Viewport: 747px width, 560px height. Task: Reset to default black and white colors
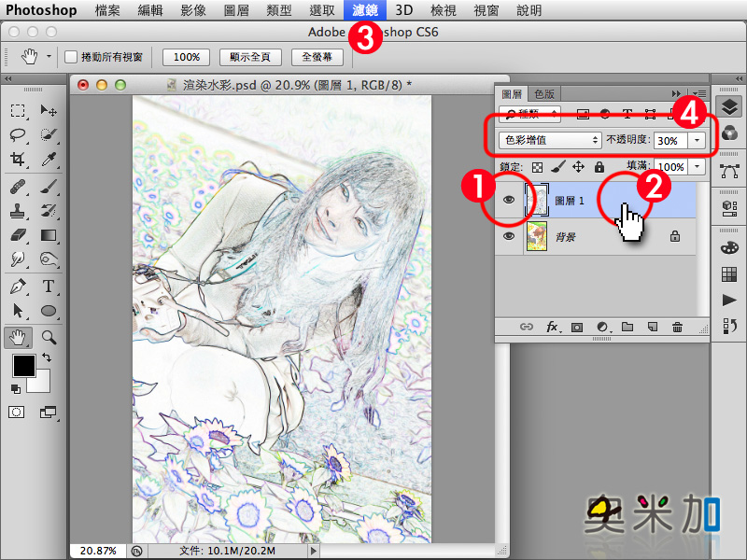16,389
